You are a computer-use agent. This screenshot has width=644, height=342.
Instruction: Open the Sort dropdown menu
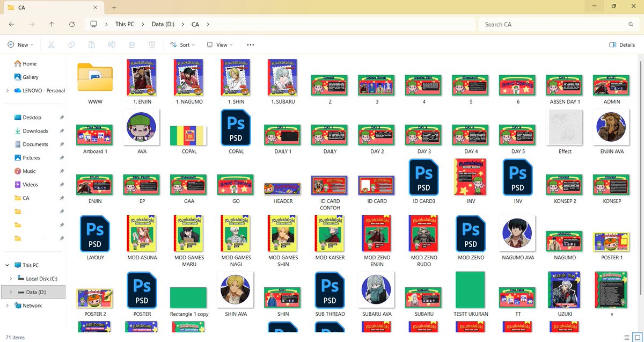pos(182,45)
